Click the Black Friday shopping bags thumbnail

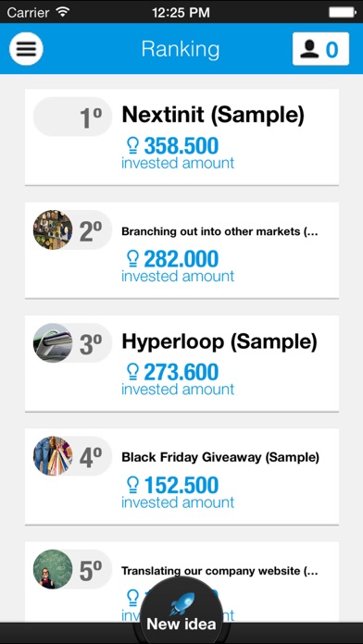[x=53, y=456]
